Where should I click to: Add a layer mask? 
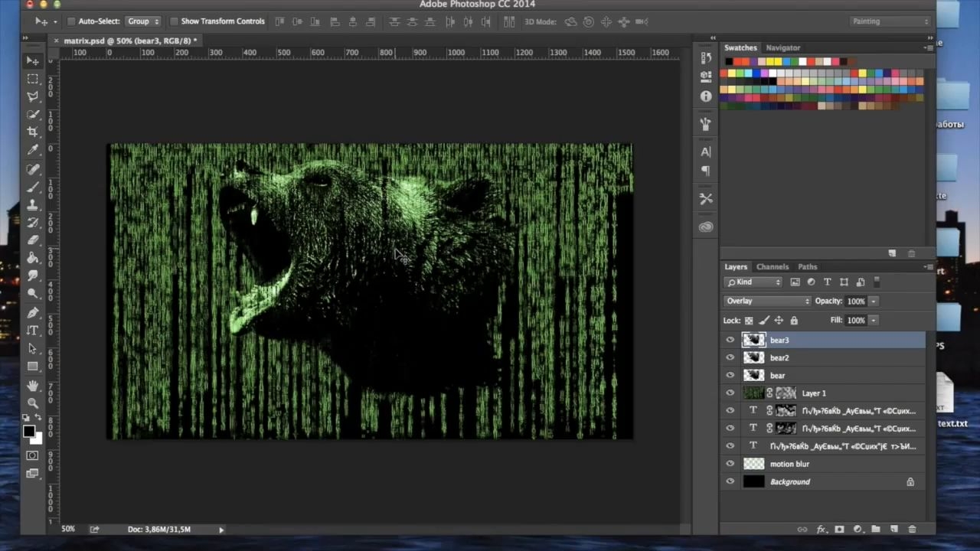(x=839, y=530)
